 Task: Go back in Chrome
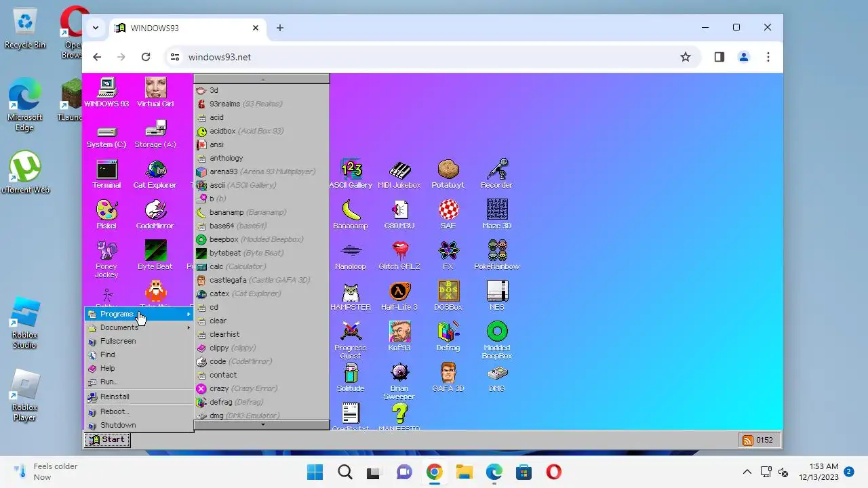[x=97, y=57]
